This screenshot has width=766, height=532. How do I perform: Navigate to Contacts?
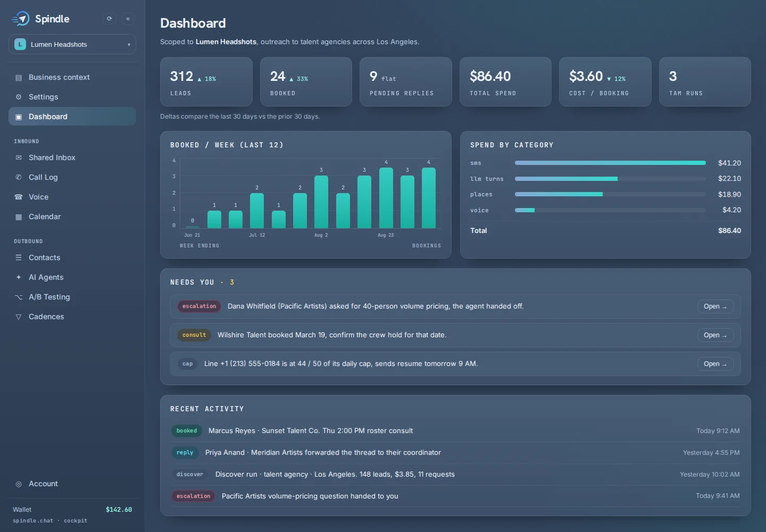pyautogui.click(x=72, y=257)
